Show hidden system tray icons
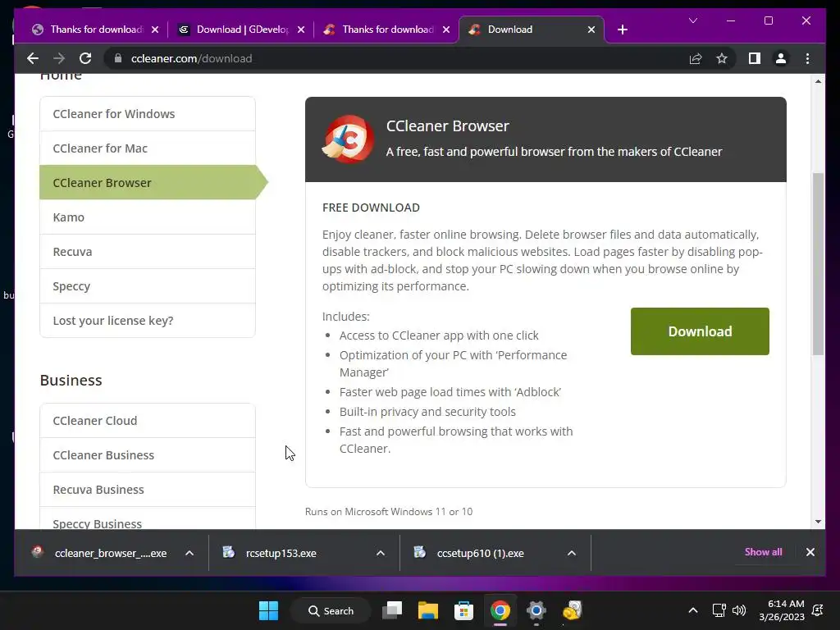The height and width of the screenshot is (630, 840). click(x=692, y=610)
